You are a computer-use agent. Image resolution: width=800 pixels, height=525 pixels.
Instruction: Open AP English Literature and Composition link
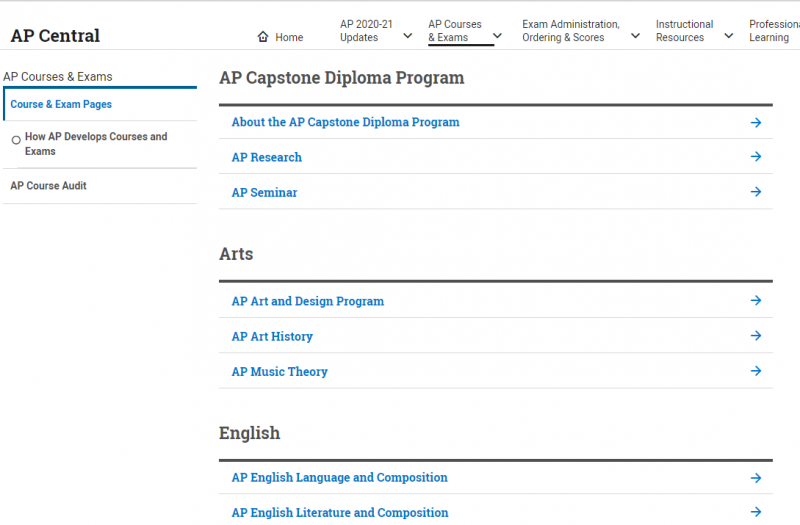[340, 512]
